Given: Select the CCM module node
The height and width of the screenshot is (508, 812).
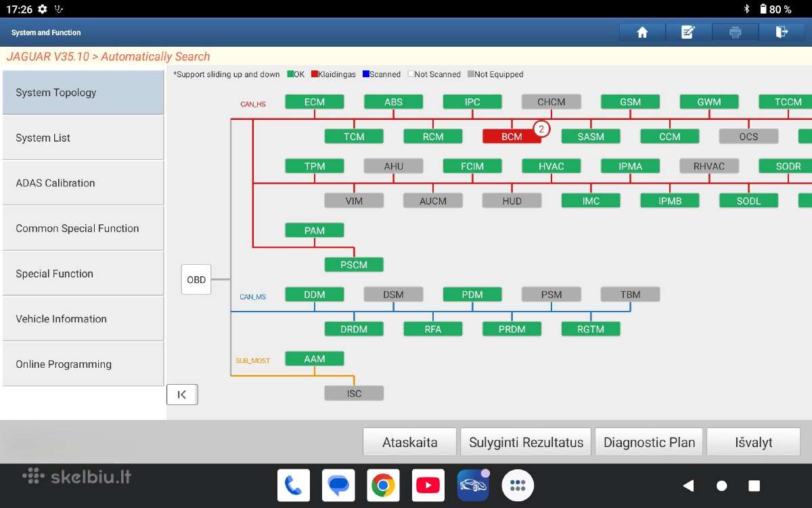Looking at the screenshot, I should [x=670, y=136].
